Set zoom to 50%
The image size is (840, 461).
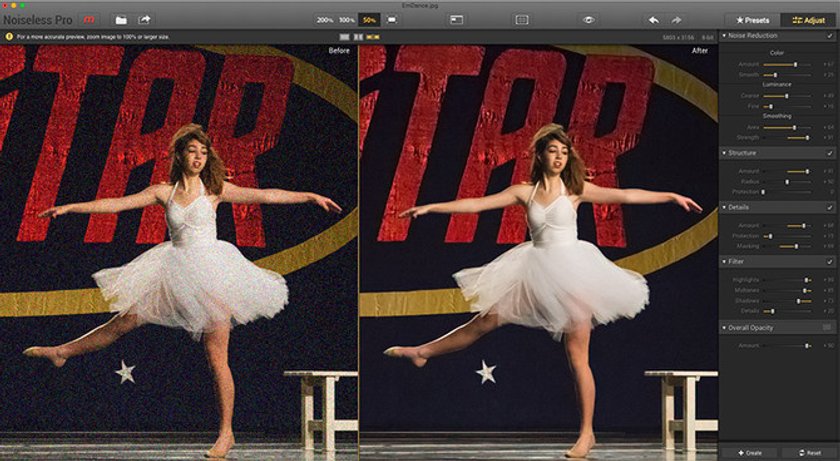tap(369, 20)
